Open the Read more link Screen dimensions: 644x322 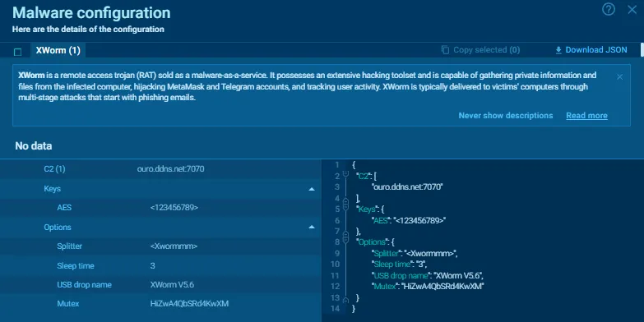coord(586,116)
